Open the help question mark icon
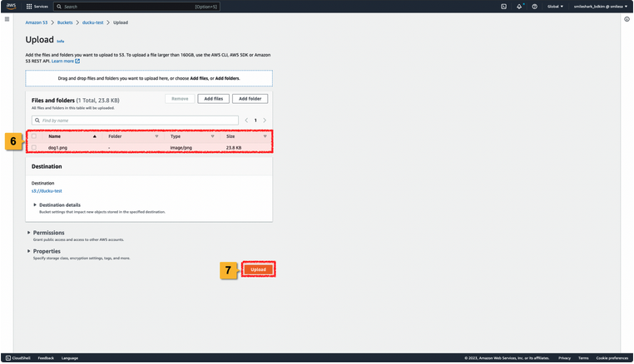Image resolution: width=634 pixels, height=364 pixels. pyautogui.click(x=534, y=6)
